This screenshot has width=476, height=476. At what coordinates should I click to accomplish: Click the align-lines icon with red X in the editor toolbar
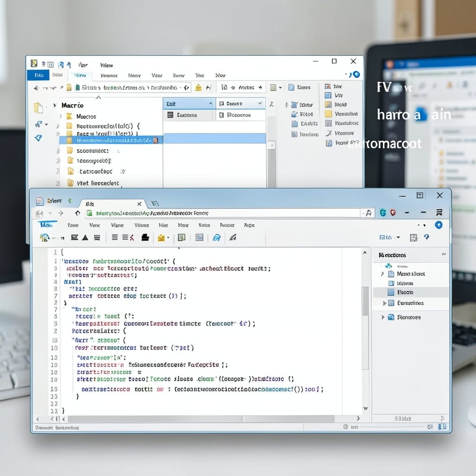click(128, 238)
